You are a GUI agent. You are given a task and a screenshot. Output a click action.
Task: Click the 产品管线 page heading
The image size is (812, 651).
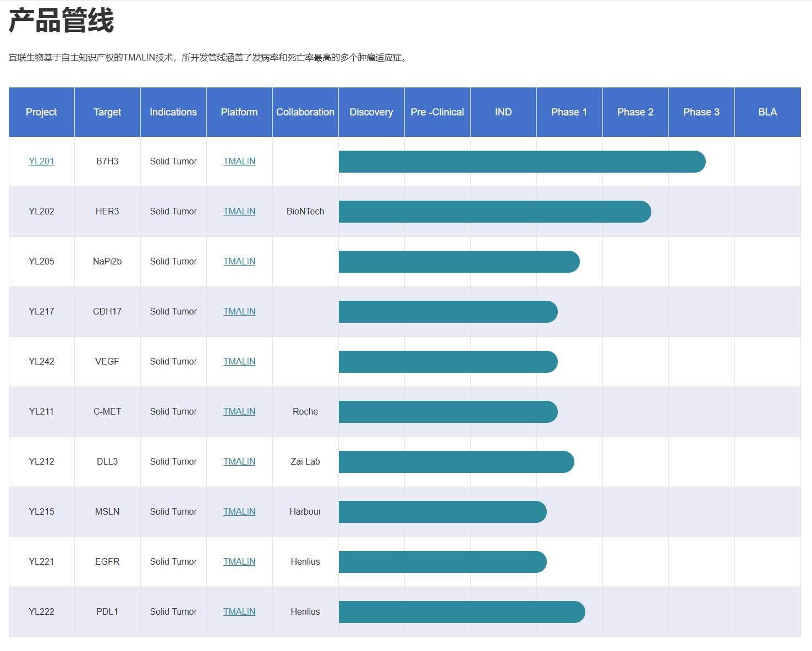click(x=61, y=21)
